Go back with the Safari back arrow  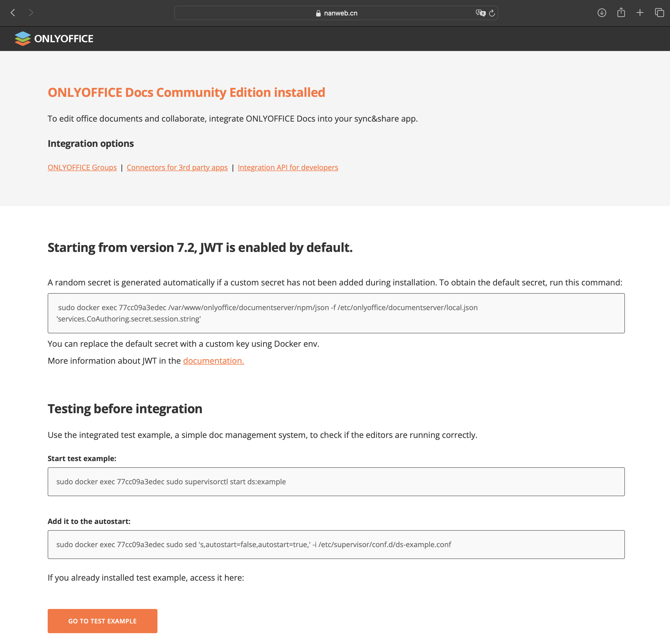[13, 13]
